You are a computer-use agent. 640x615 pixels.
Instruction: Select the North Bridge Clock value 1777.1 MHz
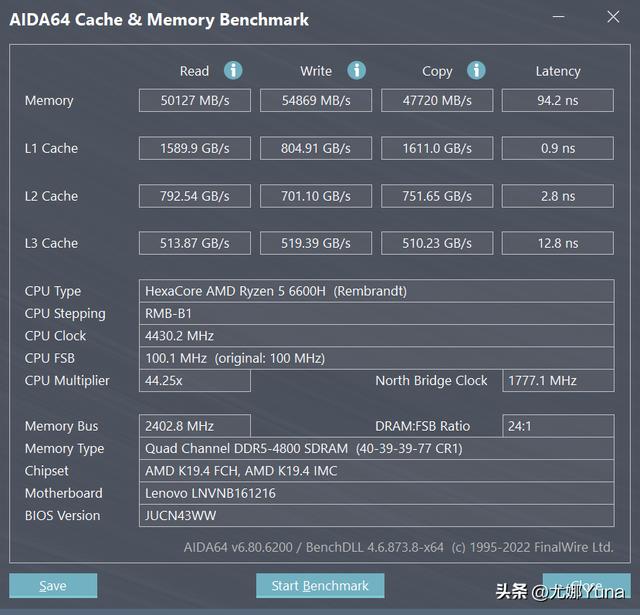click(x=557, y=381)
